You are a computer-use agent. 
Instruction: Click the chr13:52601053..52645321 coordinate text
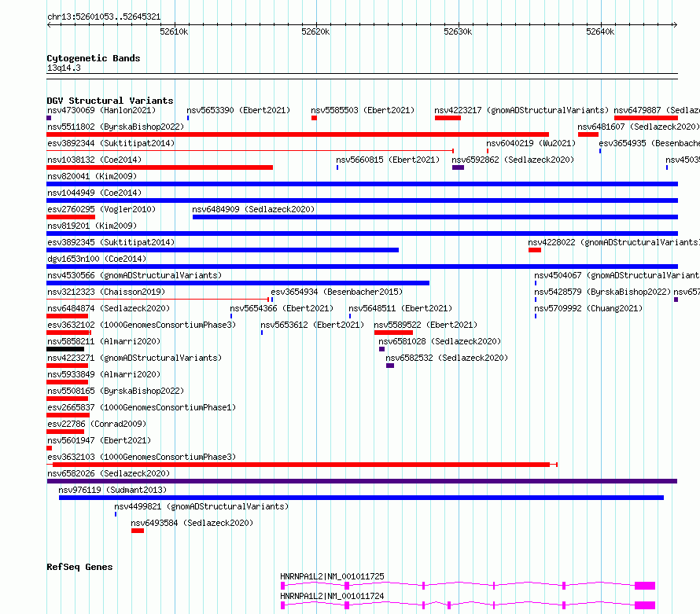(x=104, y=17)
